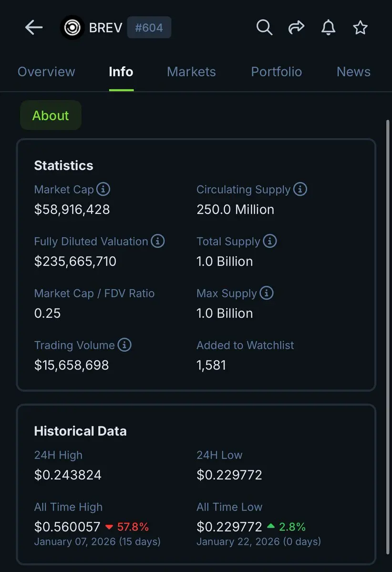Tap the About button
This screenshot has width=392, height=572.
click(51, 115)
